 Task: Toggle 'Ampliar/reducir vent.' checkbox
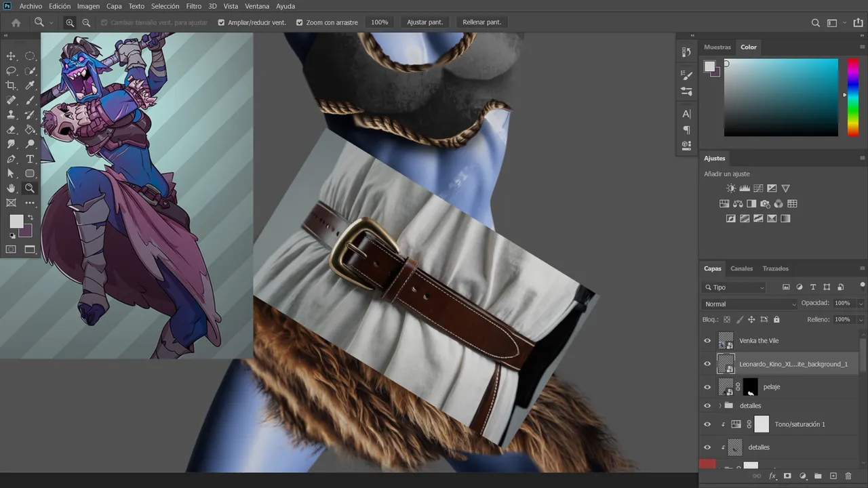tap(221, 22)
